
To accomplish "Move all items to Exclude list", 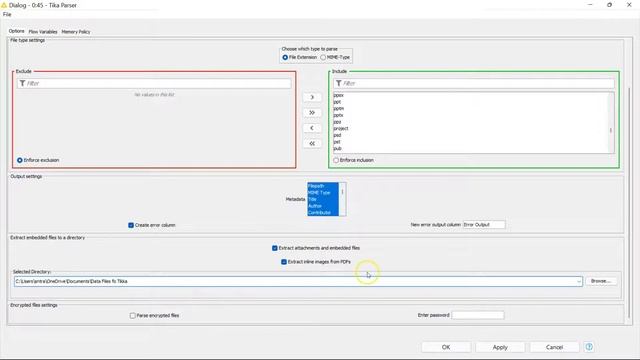I will (x=312, y=144).
